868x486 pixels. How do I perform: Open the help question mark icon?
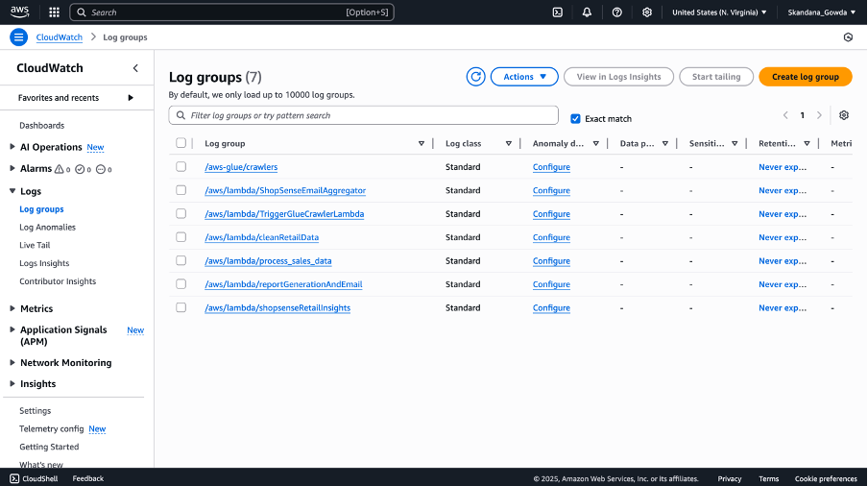[616, 12]
